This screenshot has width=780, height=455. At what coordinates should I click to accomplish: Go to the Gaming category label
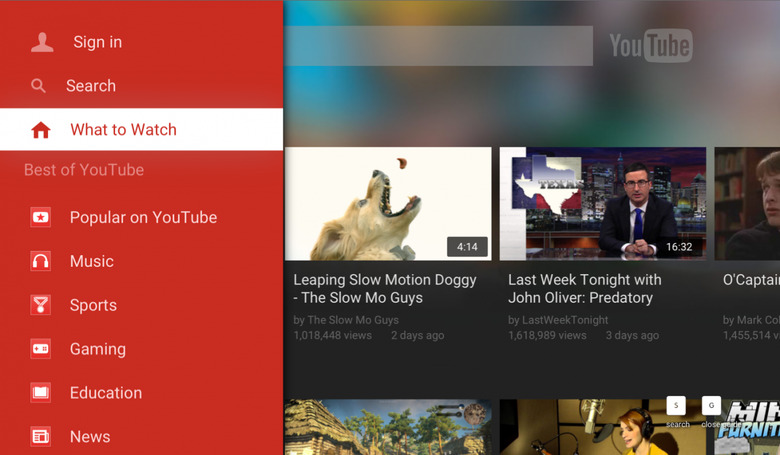[x=98, y=349]
